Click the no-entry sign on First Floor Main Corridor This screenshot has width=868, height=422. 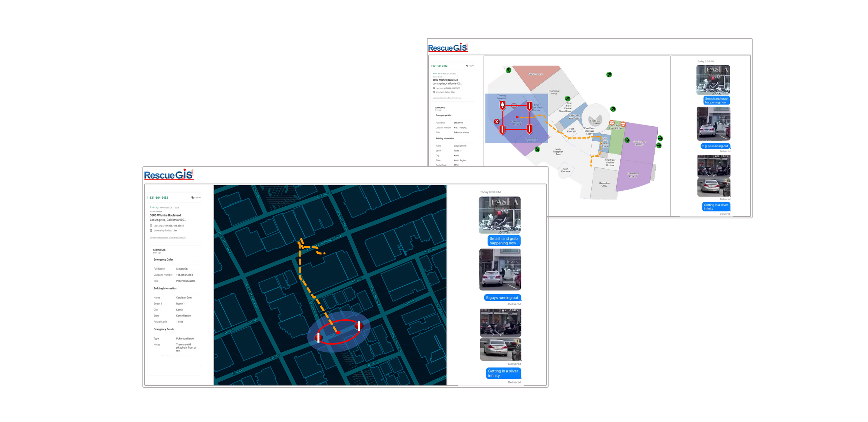point(514,106)
